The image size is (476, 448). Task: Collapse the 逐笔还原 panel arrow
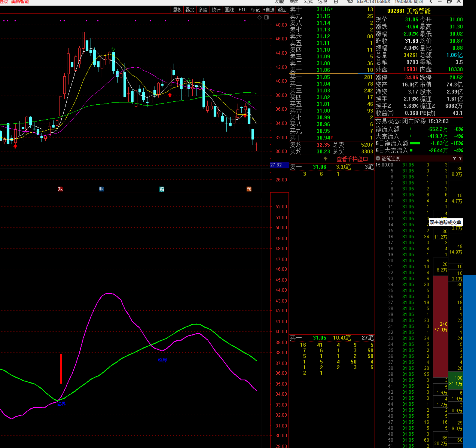(x=378, y=158)
